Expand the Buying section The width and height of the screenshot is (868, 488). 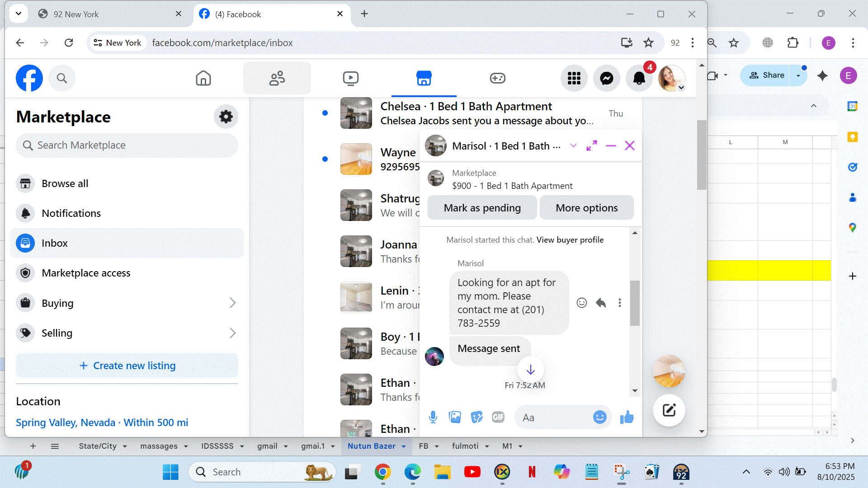(232, 303)
